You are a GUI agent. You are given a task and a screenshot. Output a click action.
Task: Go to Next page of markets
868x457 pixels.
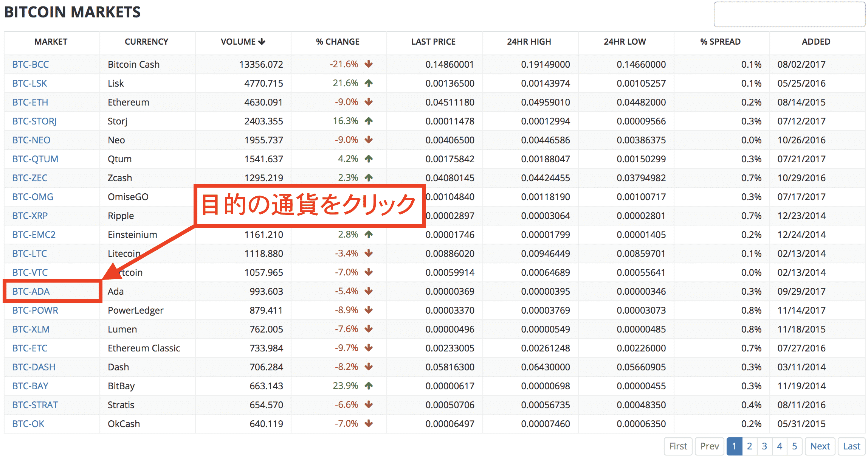tap(820, 446)
